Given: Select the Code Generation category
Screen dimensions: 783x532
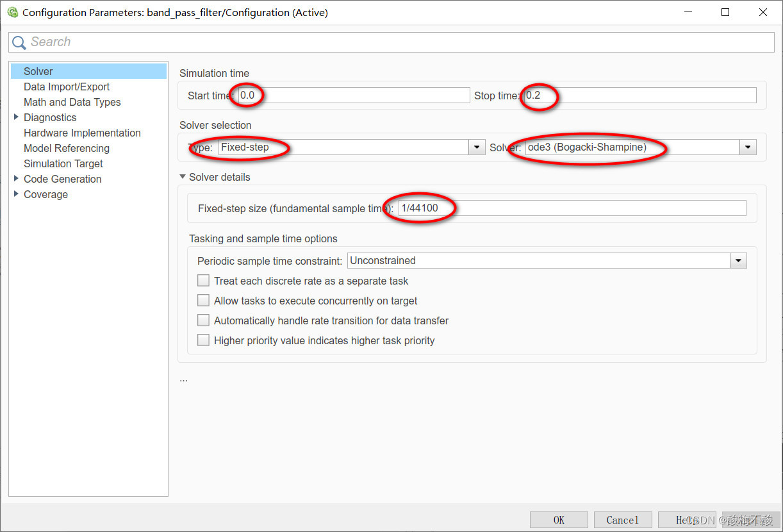Looking at the screenshot, I should [63, 179].
